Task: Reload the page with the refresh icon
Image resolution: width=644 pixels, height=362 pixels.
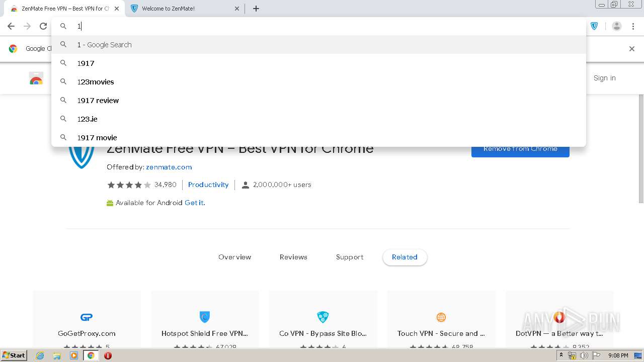Action: (x=43, y=26)
